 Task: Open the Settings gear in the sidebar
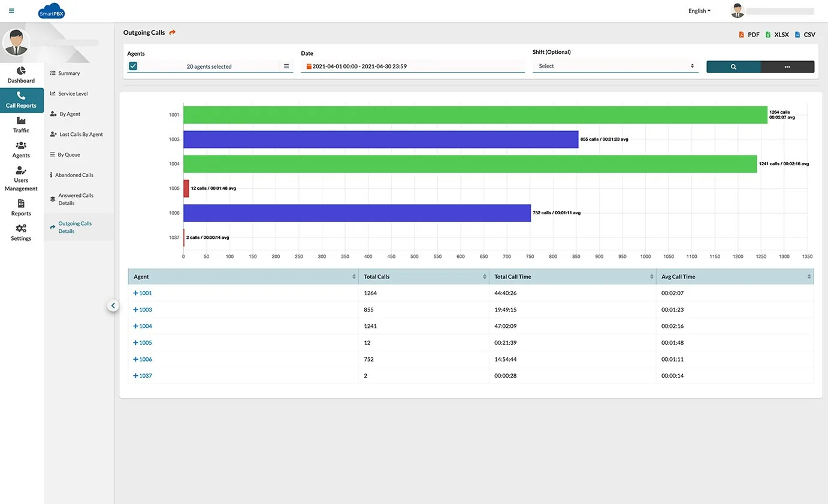(x=21, y=232)
